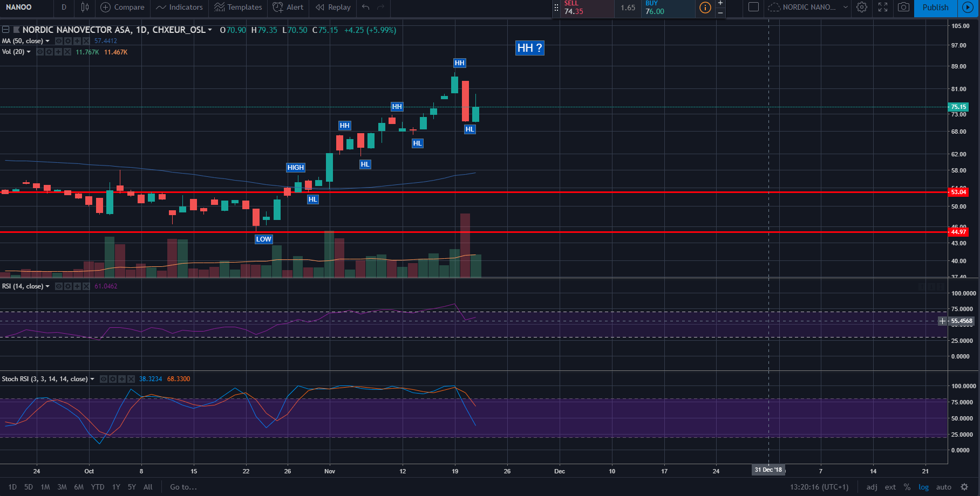Open the Compare symbol dialog

[x=122, y=7]
